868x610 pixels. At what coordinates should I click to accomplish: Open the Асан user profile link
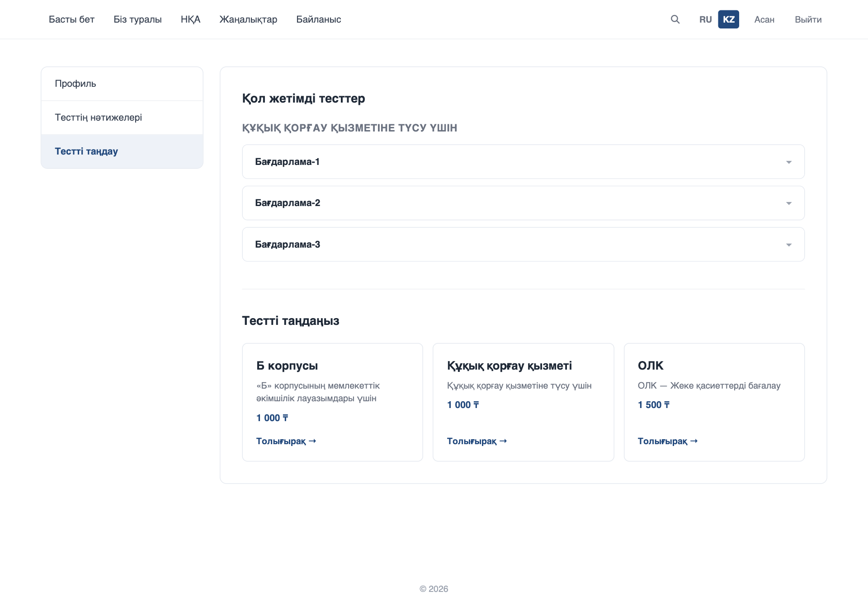764,19
